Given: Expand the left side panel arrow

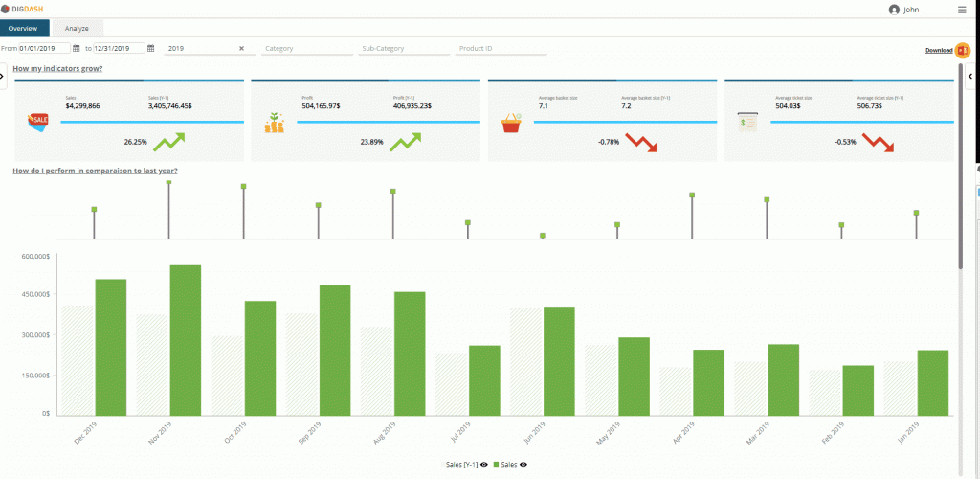Looking at the screenshot, I should [3, 76].
